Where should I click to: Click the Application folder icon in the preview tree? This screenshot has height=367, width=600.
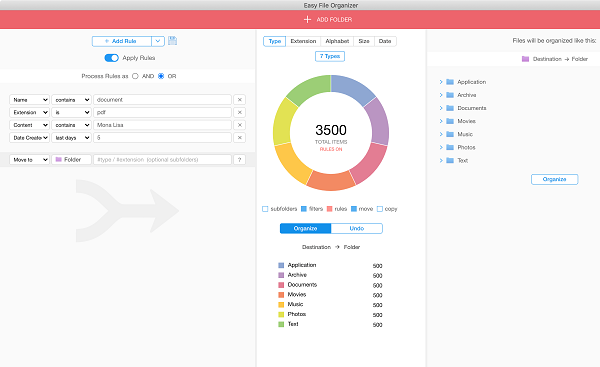pyautogui.click(x=450, y=82)
